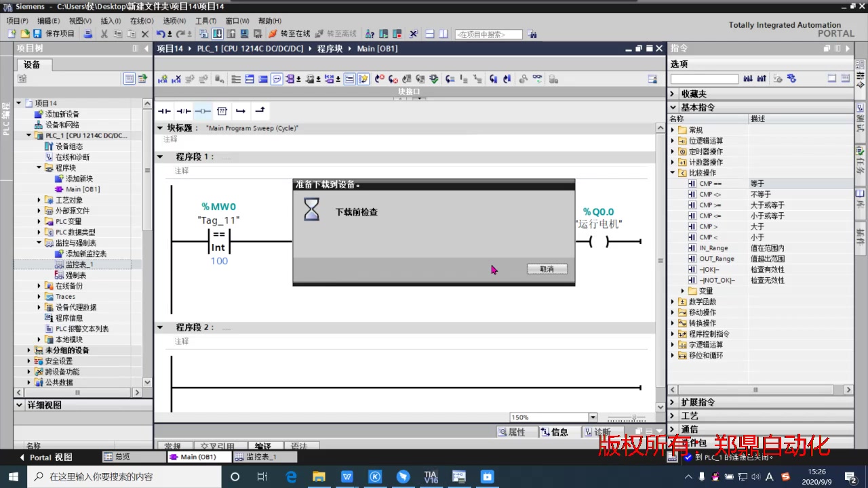This screenshot has height=488, width=868.
Task: Click the stop CPU icon
Action: click(396, 33)
